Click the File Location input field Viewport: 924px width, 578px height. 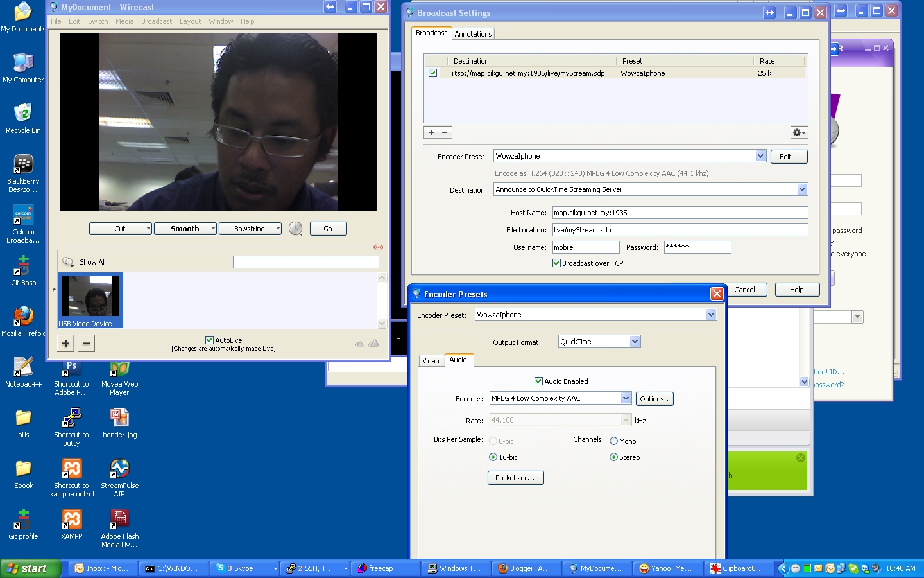click(680, 230)
